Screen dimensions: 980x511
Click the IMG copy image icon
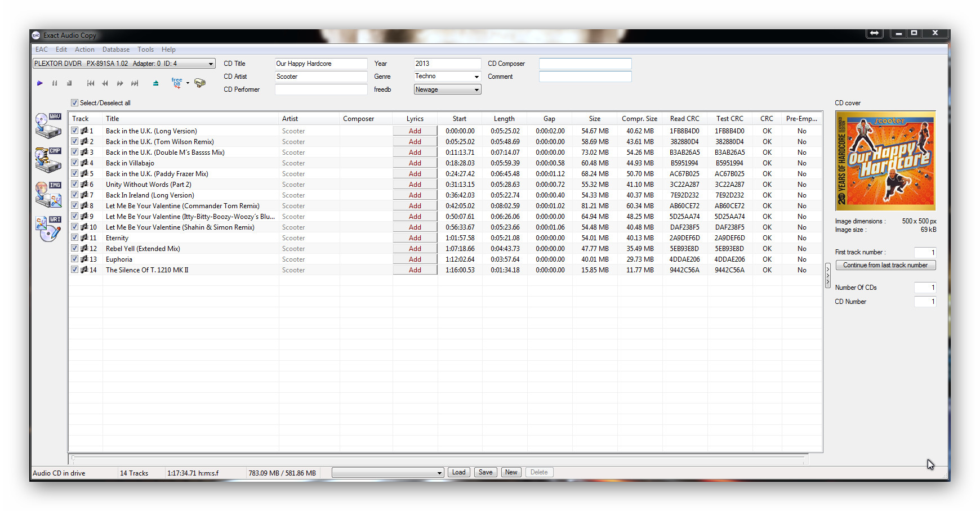pos(48,195)
